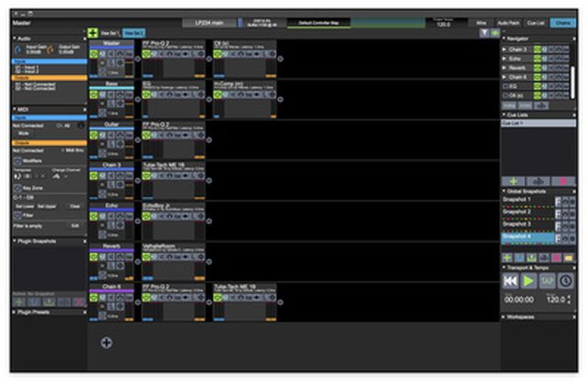Click the Output Gain knob in Audio panel
This screenshot has height=384, width=588.
pyautogui.click(x=51, y=50)
